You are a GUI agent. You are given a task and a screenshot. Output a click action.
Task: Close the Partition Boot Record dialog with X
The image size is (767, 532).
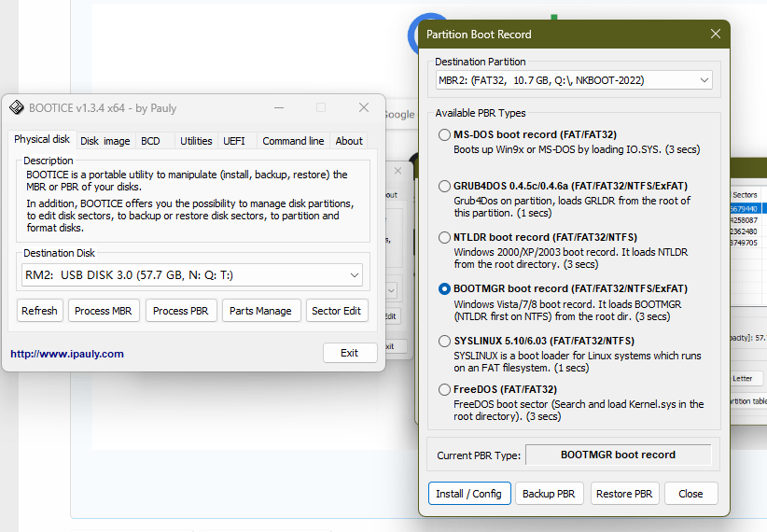[x=716, y=35]
